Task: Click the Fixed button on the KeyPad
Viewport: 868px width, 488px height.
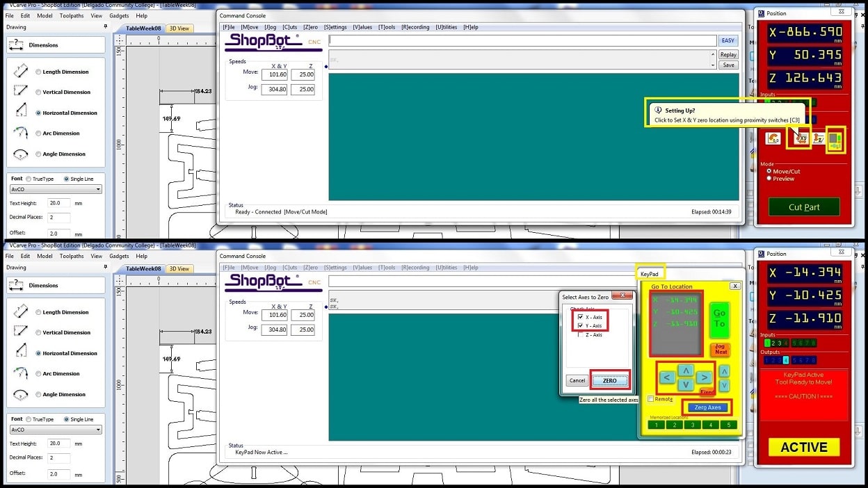Action: 707,392
